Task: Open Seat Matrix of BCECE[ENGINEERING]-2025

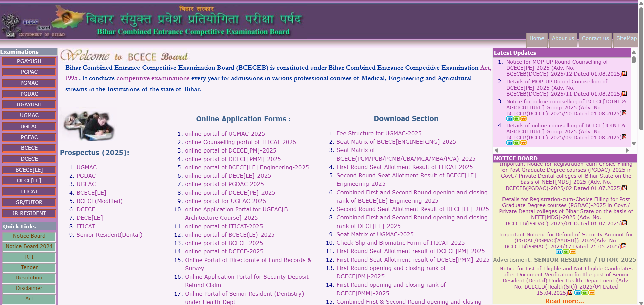Action: coord(396,142)
